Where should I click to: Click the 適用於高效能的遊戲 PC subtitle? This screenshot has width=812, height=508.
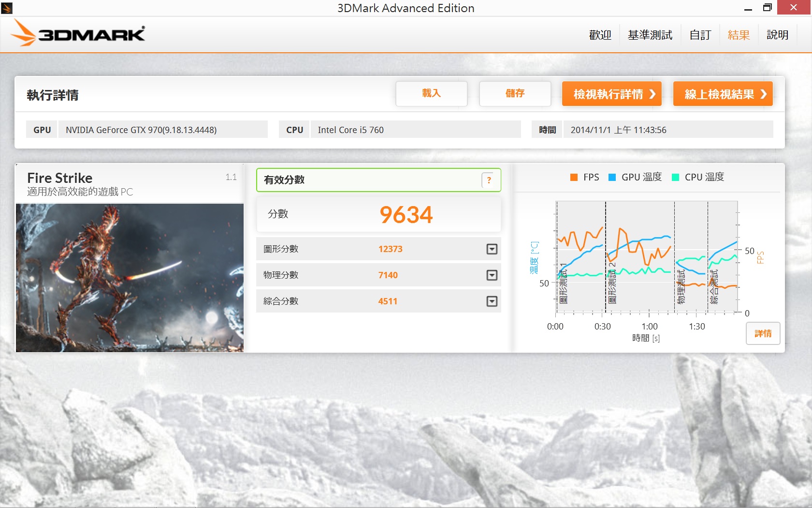click(x=80, y=192)
